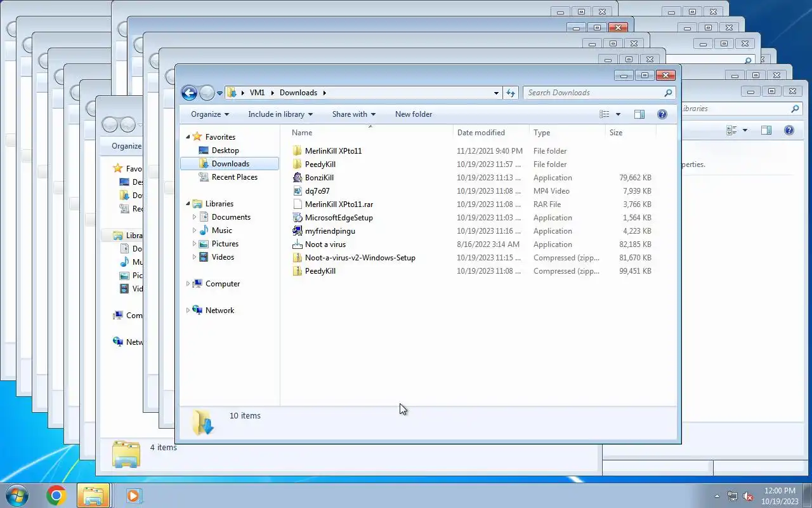Viewport: 812px width, 508px height.
Task: Select the Noot-a-virus-v2-Windows-Setup zip icon
Action: point(298,258)
